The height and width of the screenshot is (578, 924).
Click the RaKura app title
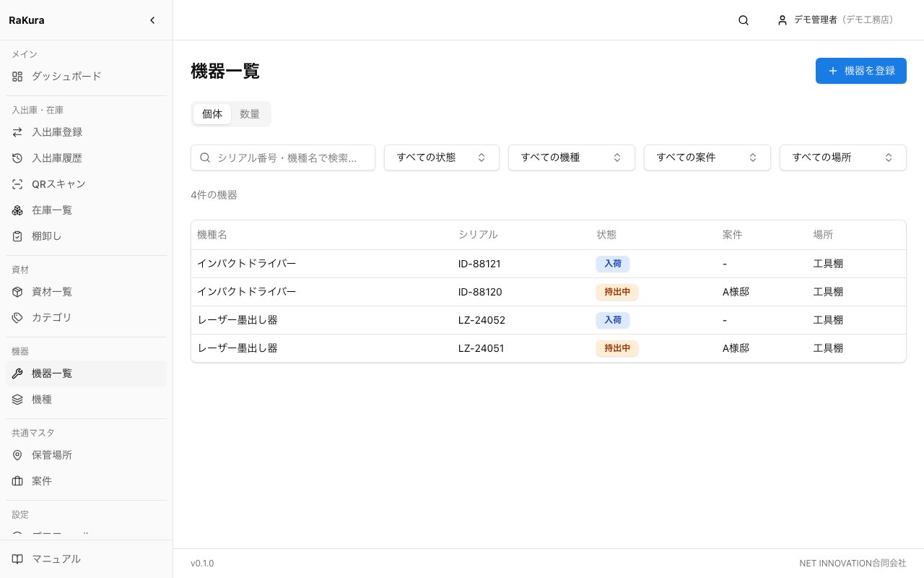click(x=27, y=20)
